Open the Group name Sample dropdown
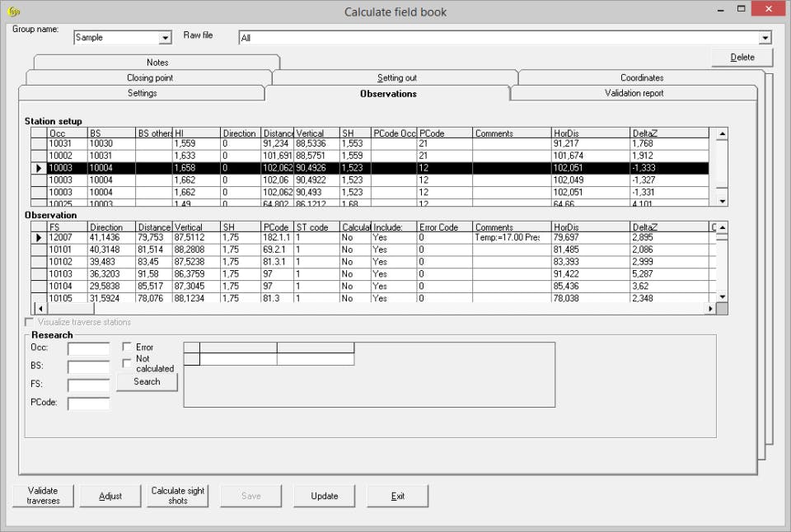This screenshot has height=532, width=791. pyautogui.click(x=165, y=38)
